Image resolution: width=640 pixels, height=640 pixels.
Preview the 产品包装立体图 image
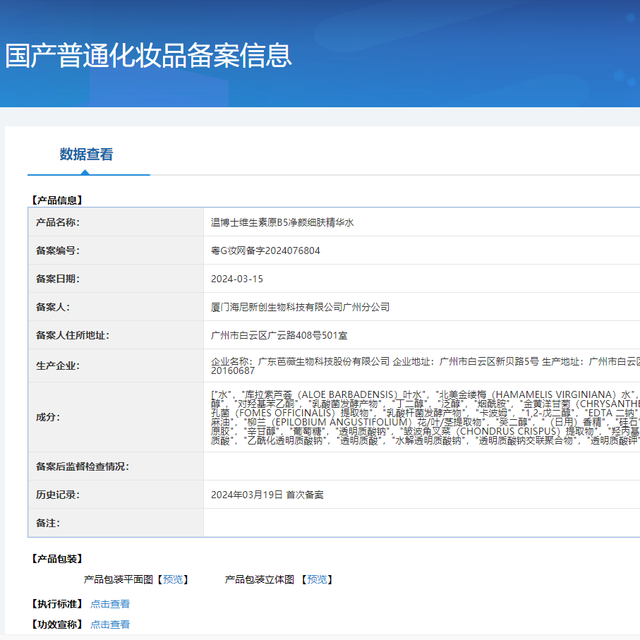point(317,580)
